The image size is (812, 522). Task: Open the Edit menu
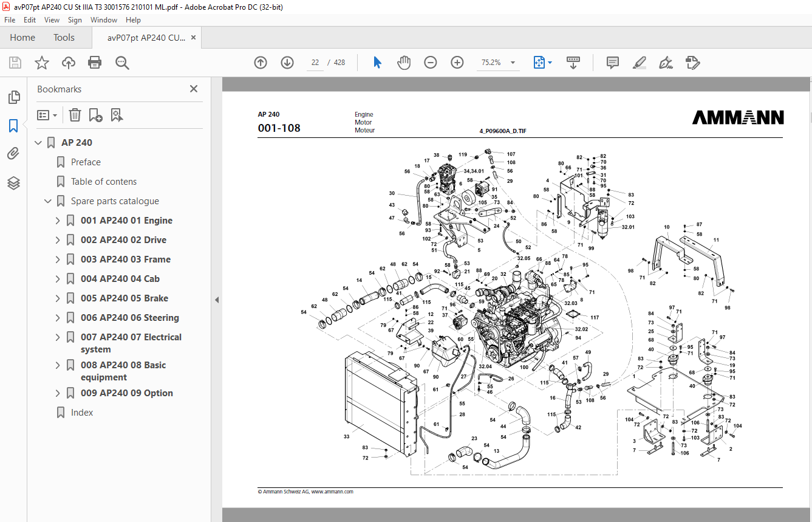(30, 20)
